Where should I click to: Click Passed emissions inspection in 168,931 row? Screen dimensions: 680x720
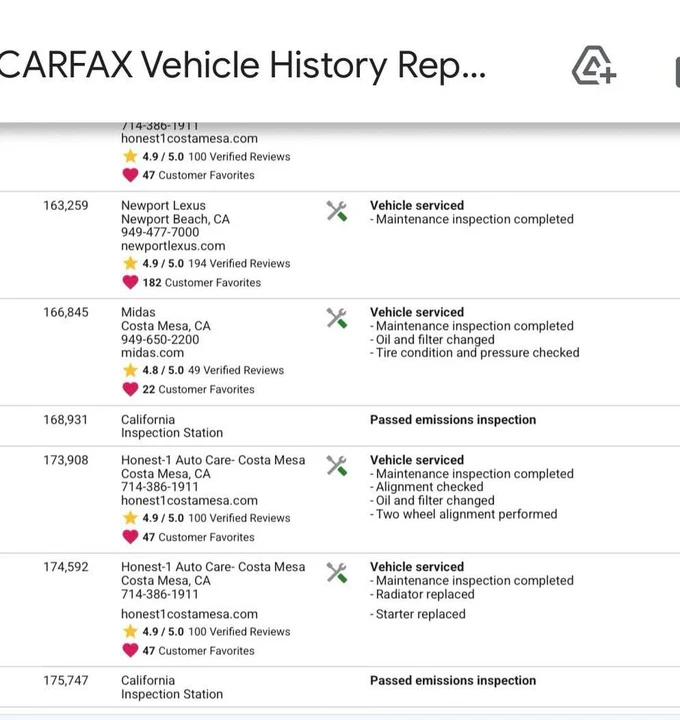click(x=453, y=420)
